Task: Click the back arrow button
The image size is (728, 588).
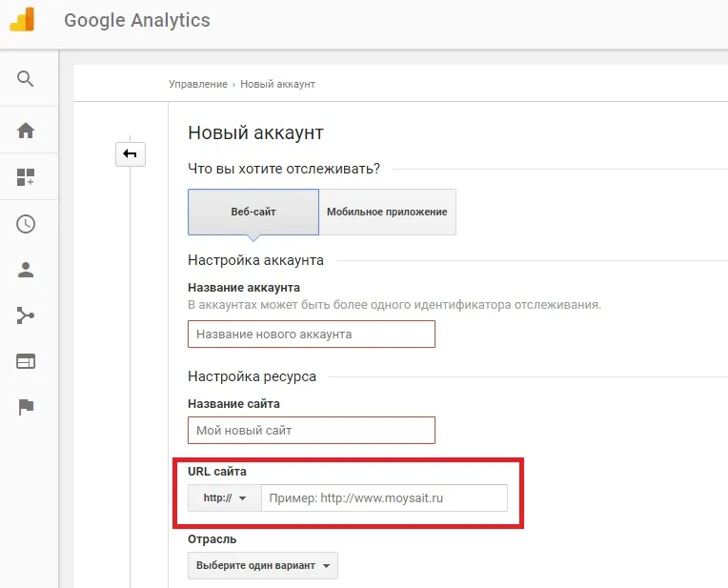Action: [131, 153]
